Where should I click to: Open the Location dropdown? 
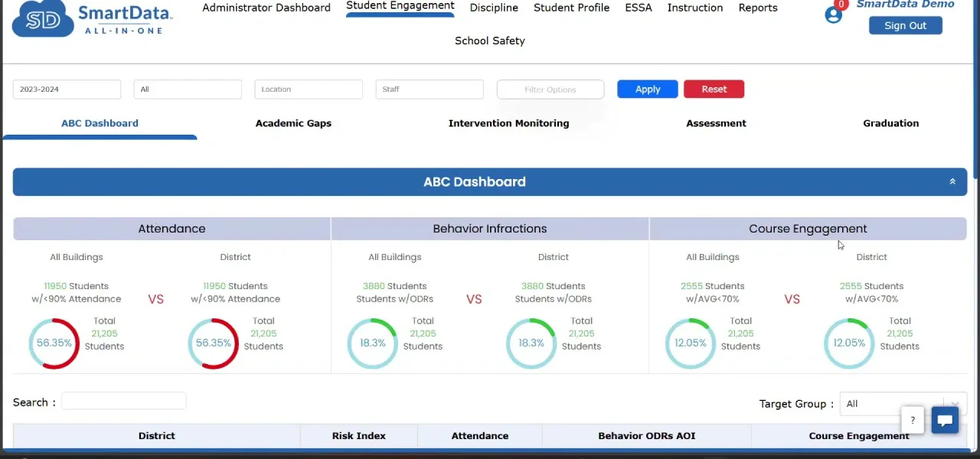click(x=309, y=90)
